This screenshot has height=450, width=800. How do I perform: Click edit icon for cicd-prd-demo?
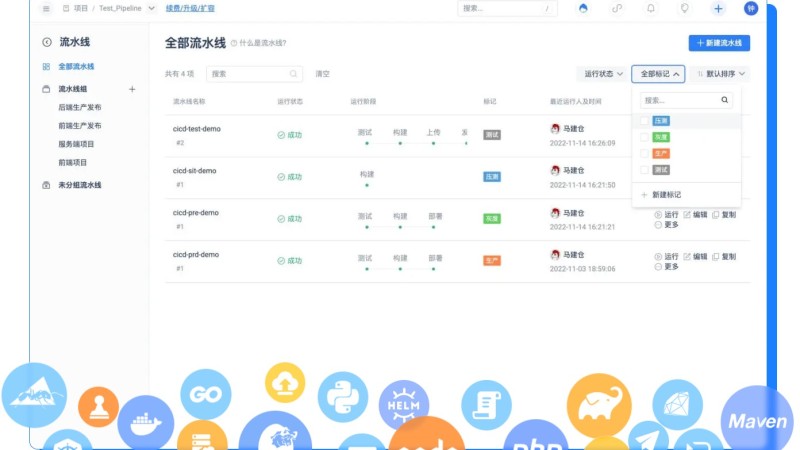687,257
